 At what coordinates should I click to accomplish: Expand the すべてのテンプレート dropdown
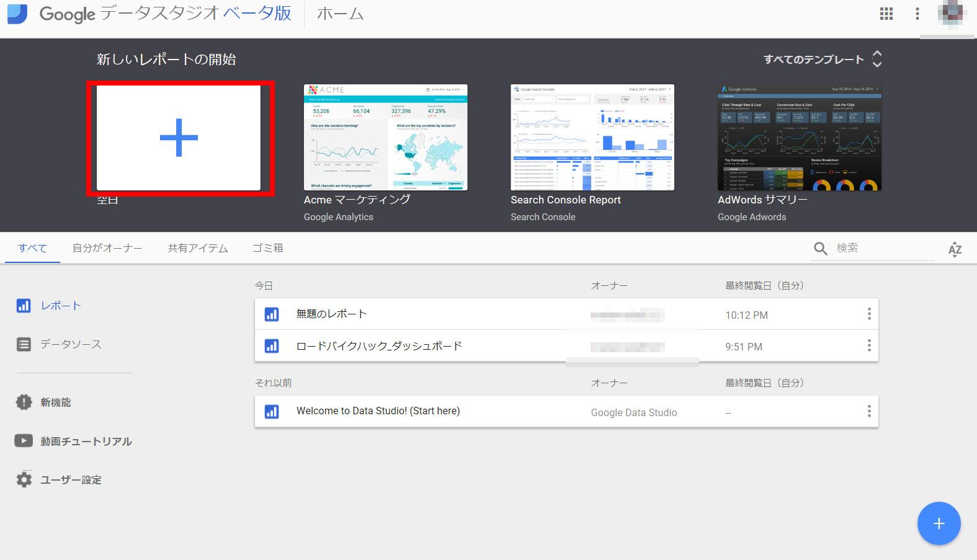pos(823,59)
